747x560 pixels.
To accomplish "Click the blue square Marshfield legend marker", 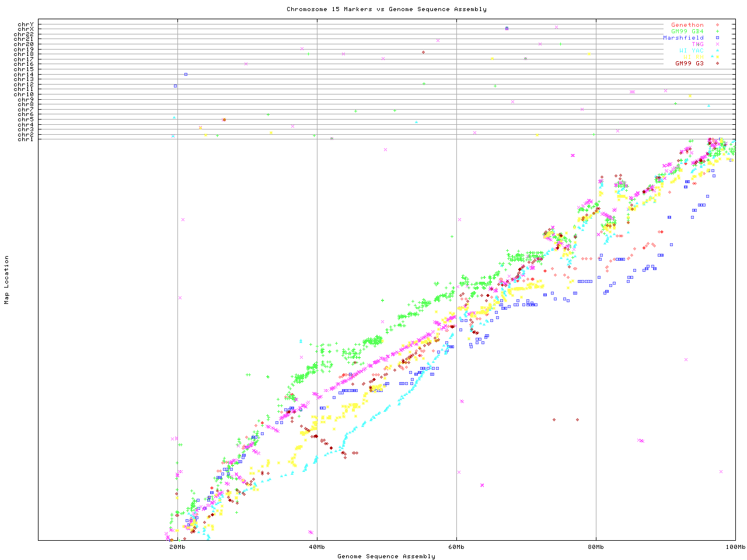I will coord(717,38).
